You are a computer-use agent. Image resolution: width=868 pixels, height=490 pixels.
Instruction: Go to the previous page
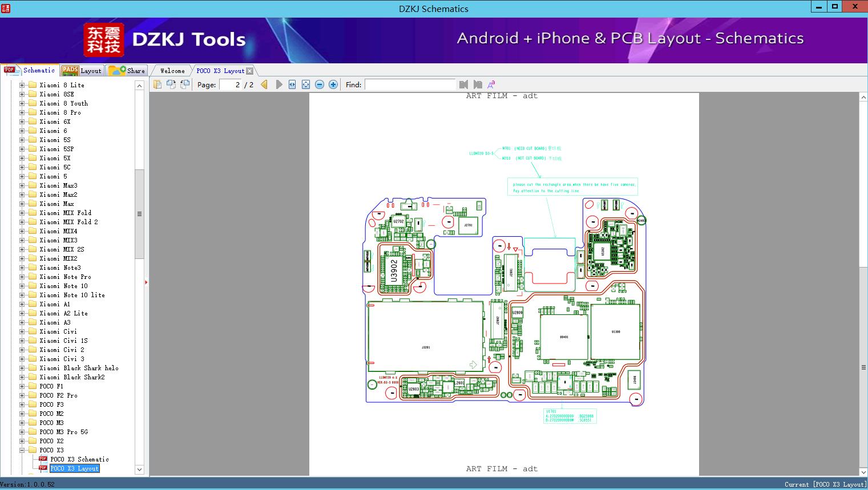coord(264,84)
